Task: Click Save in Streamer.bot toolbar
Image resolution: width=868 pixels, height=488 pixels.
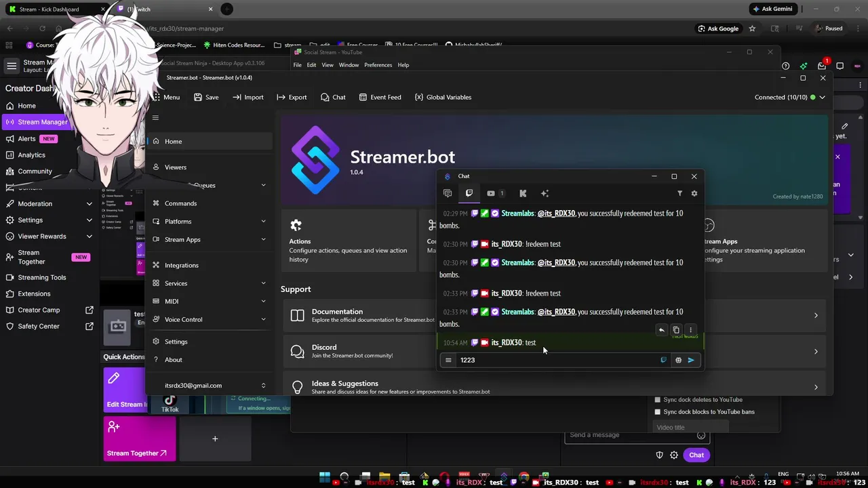Action: tap(206, 97)
